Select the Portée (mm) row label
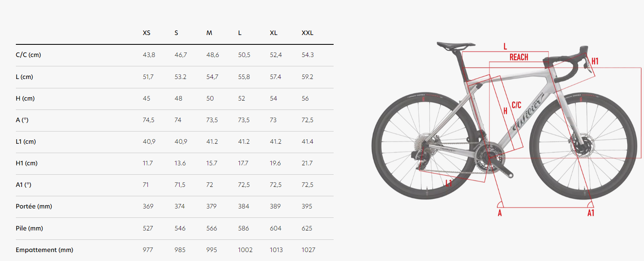The width and height of the screenshot is (644, 261). point(34,206)
